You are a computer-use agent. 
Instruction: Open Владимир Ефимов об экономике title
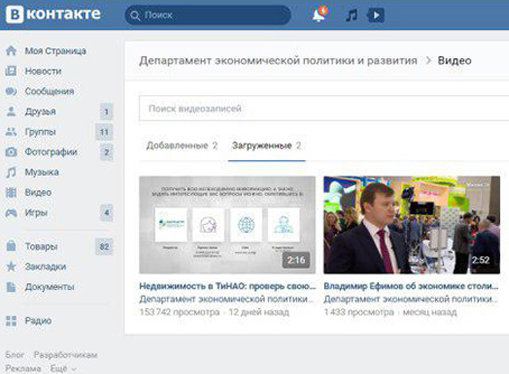tap(411, 286)
